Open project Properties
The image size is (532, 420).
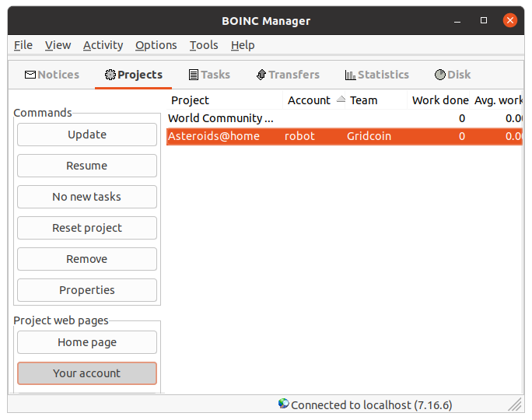tap(87, 290)
